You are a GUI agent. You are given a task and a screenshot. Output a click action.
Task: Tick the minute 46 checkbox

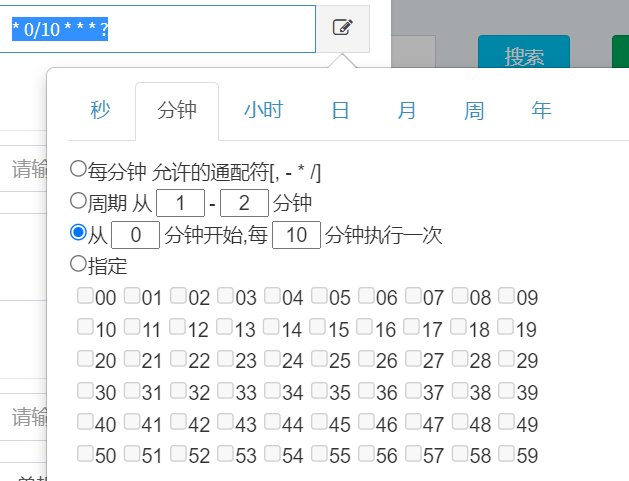tap(366, 422)
